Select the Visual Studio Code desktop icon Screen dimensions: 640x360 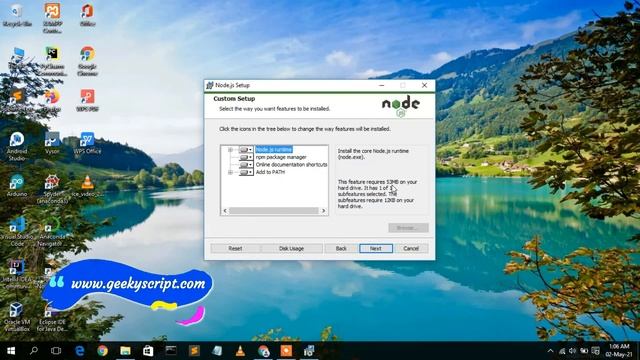click(x=17, y=232)
